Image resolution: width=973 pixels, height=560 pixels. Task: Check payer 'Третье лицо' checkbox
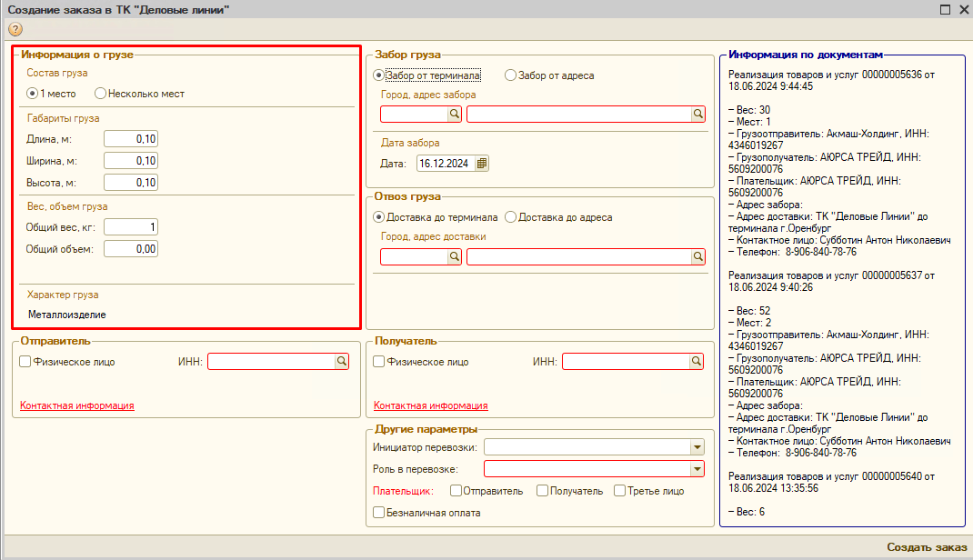pos(619,491)
